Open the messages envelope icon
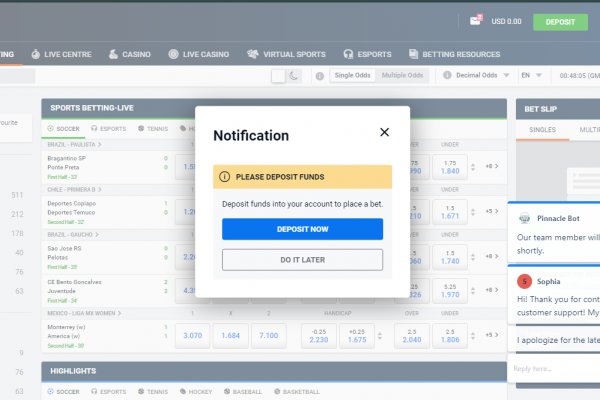This screenshot has height=400, width=600. coord(476,21)
